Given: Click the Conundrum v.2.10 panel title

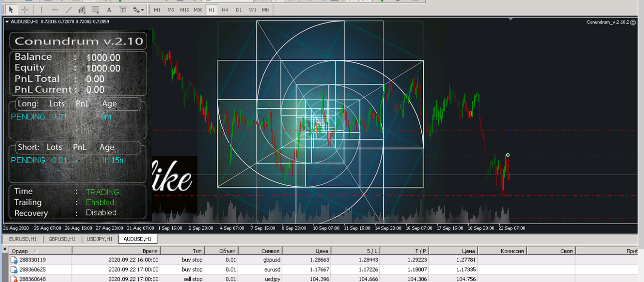Looking at the screenshot, I should click(79, 41).
